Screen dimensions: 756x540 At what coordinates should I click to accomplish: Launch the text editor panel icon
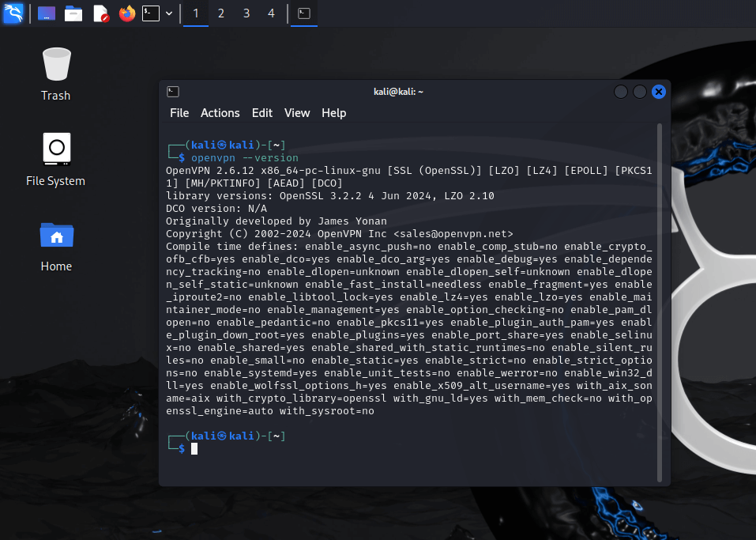pos(101,13)
